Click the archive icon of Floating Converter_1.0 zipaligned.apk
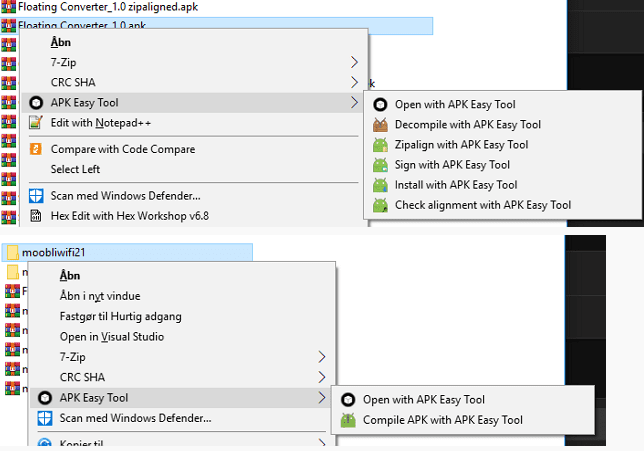 [x=8, y=7]
